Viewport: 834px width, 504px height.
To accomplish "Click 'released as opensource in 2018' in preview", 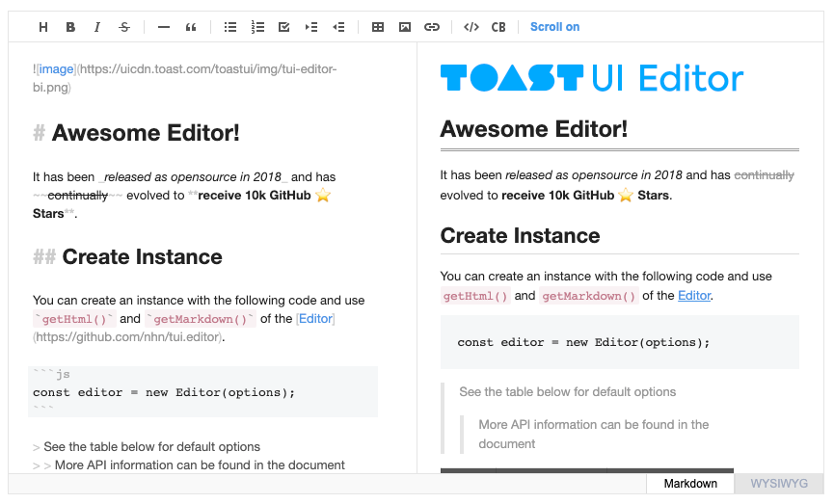I will 594,175.
